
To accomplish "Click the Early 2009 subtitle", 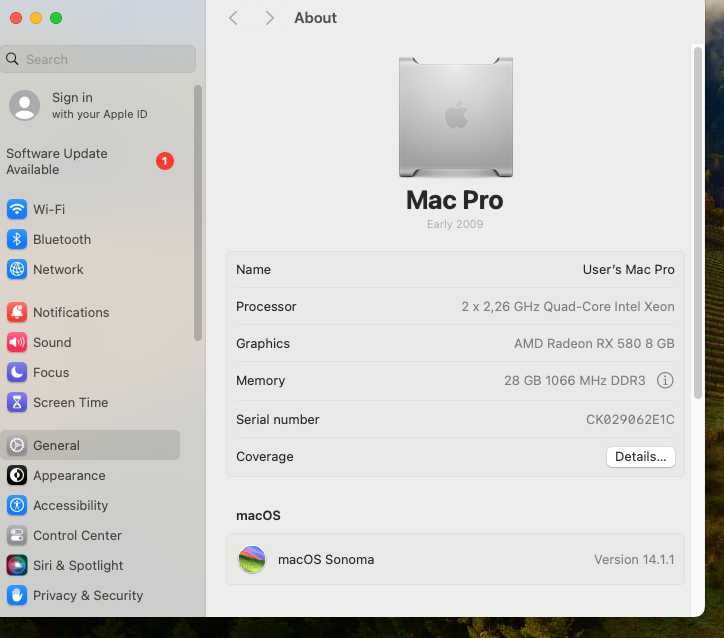I will coord(455,224).
